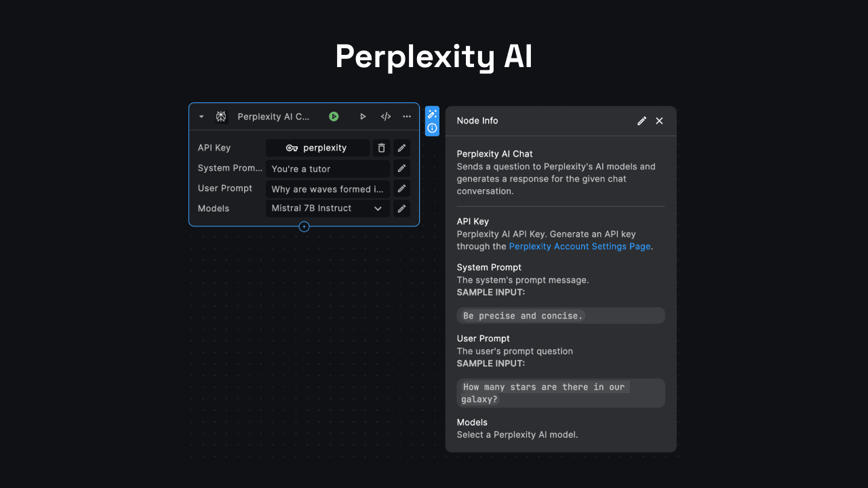Edit Node Info with the pencil icon
Viewport: 868px width, 488px height.
[642, 121]
